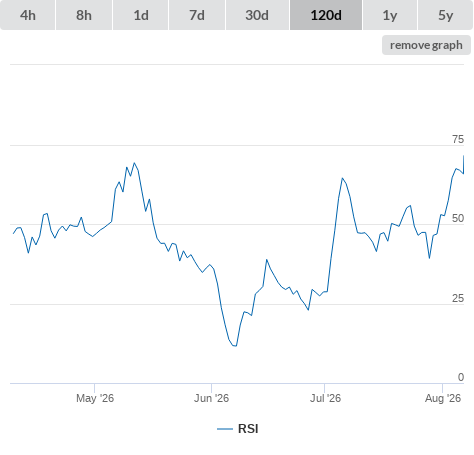Screen dimensions: 474x455
Task: Click the May '26 axis label
Action: (95, 398)
